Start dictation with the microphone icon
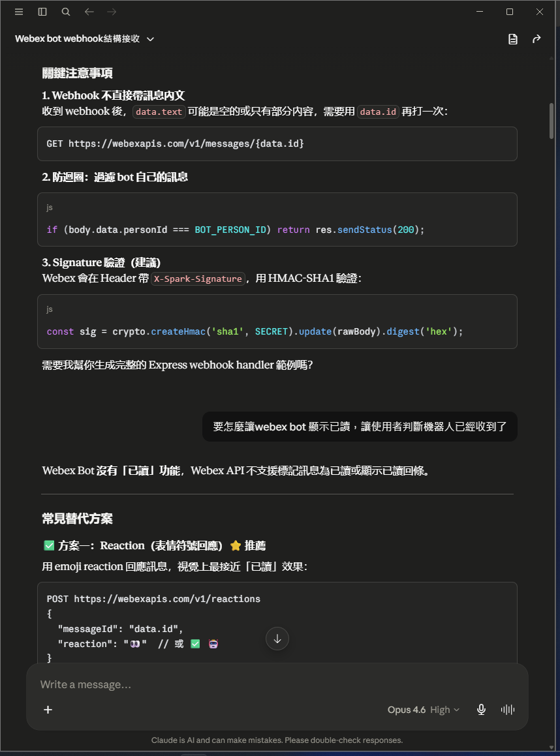This screenshot has width=560, height=756. click(x=482, y=710)
